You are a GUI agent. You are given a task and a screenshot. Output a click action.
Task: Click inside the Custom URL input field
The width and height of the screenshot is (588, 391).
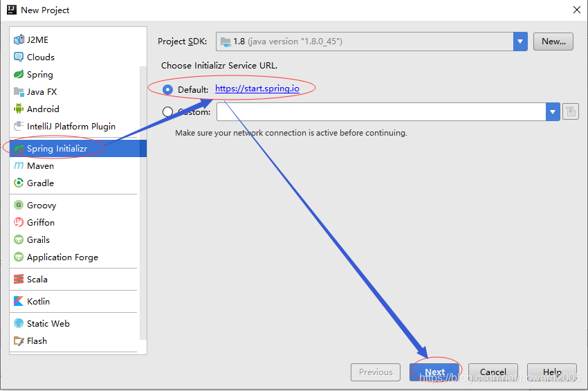381,112
